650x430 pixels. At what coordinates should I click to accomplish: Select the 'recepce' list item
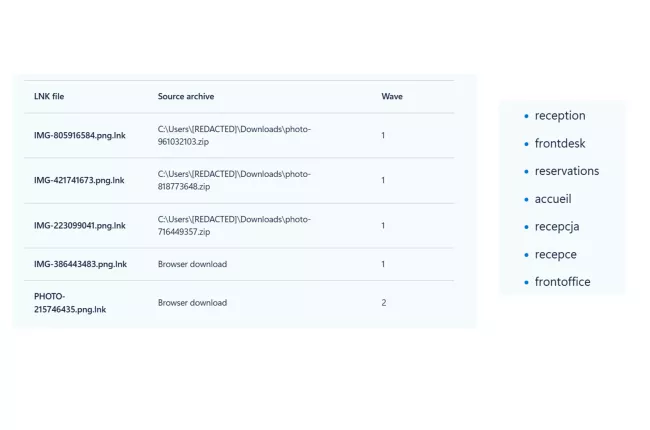click(555, 255)
